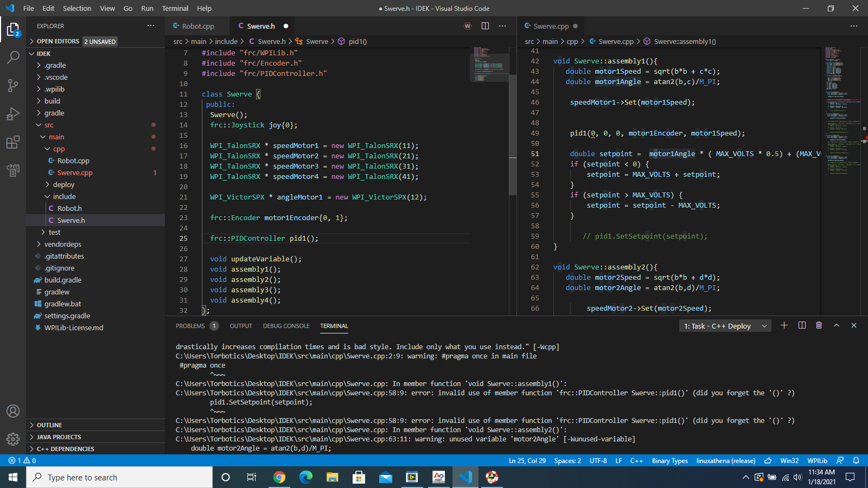Expand the OUTLINE section
The height and width of the screenshot is (488, 868).
95,425
